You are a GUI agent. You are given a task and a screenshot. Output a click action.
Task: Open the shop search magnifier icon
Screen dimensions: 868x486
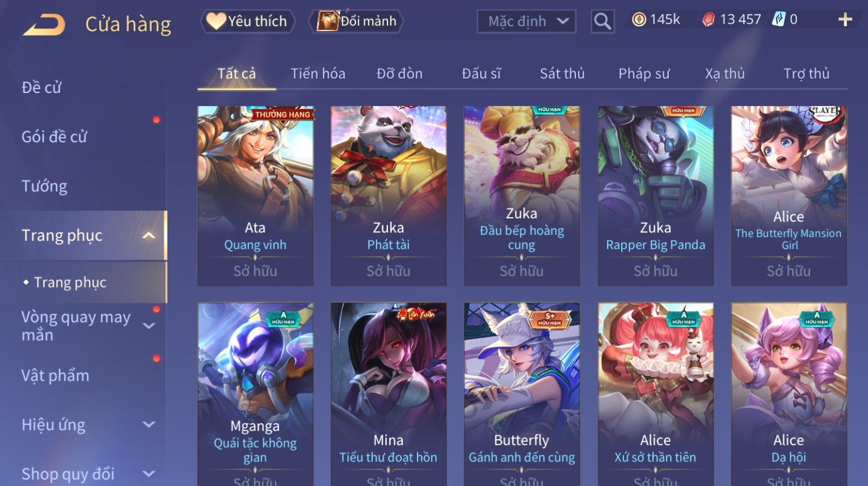(602, 22)
